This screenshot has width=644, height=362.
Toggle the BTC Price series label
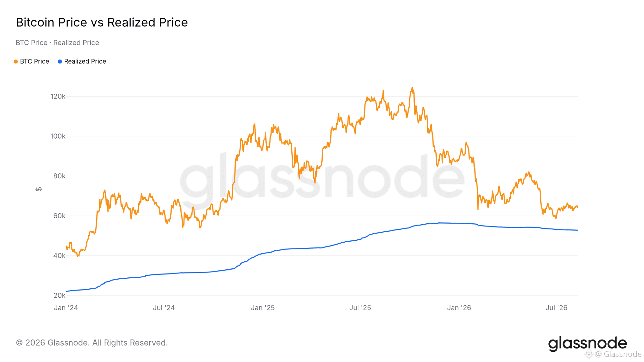(34, 61)
